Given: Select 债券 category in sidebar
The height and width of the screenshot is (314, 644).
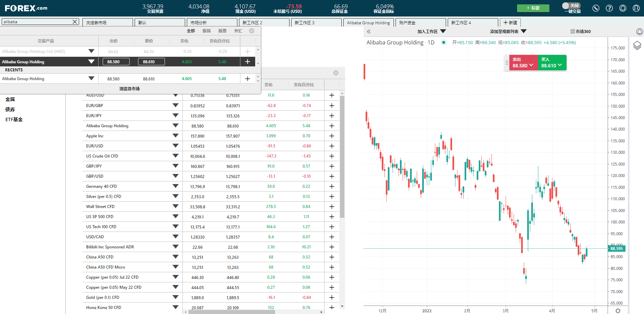Looking at the screenshot, I should click(10, 109).
